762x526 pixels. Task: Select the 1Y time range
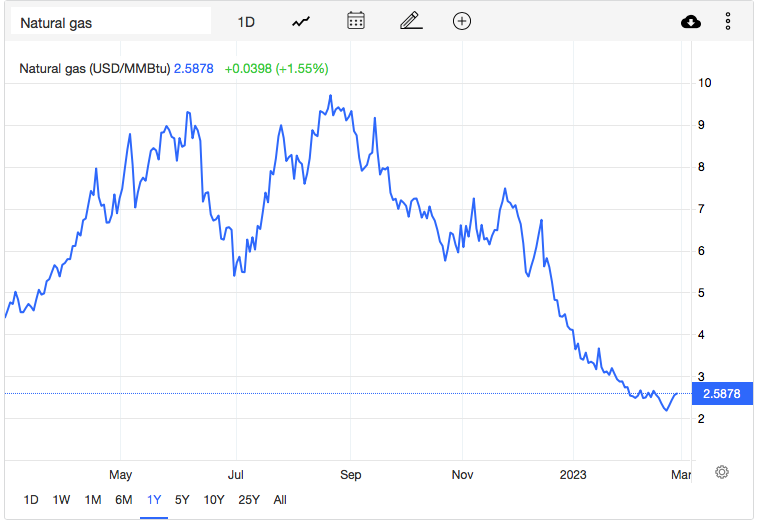point(154,500)
